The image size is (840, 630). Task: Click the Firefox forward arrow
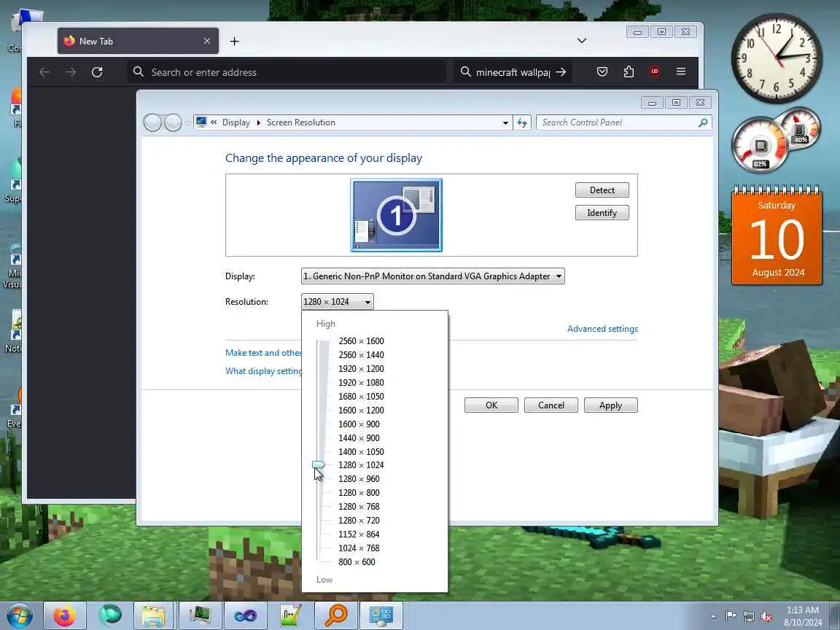pos(71,71)
